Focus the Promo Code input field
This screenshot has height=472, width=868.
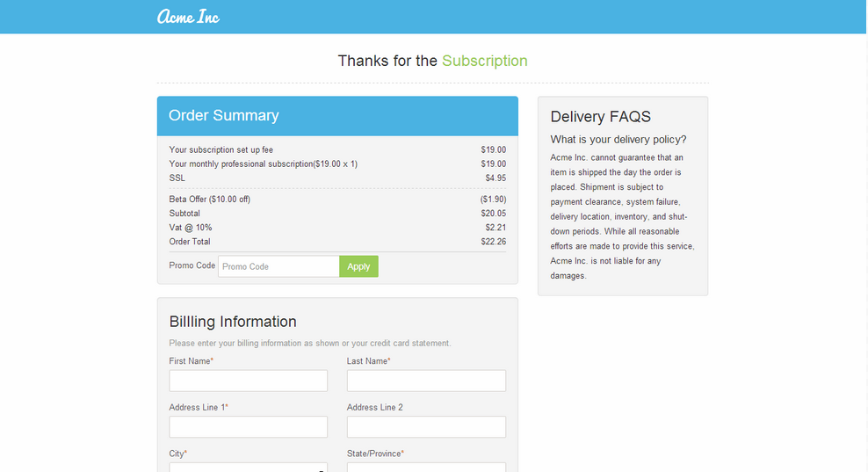278,266
